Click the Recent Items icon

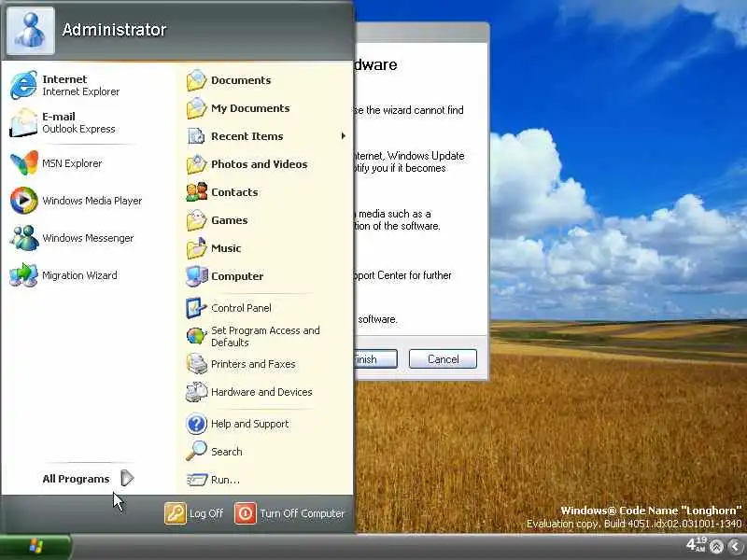[x=196, y=136]
